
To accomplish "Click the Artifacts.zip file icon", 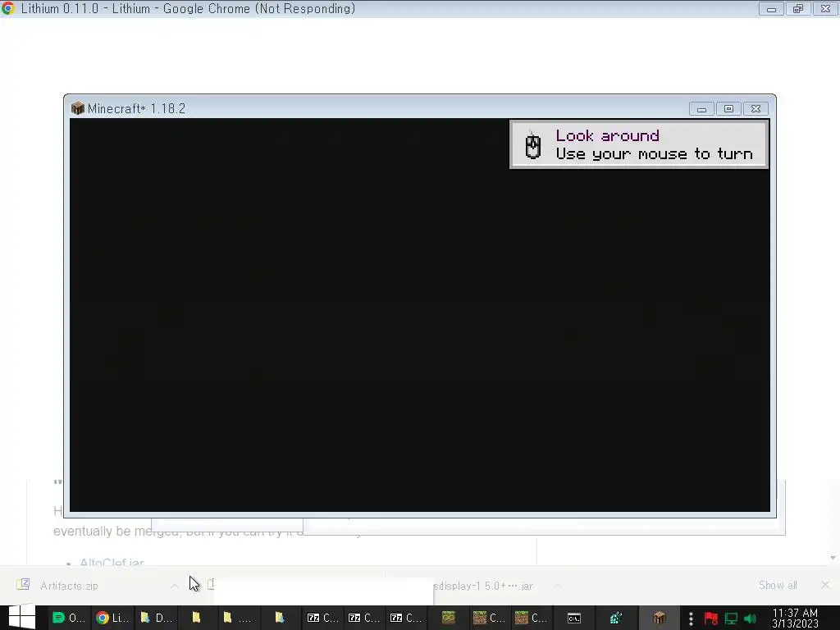I will click(x=23, y=584).
